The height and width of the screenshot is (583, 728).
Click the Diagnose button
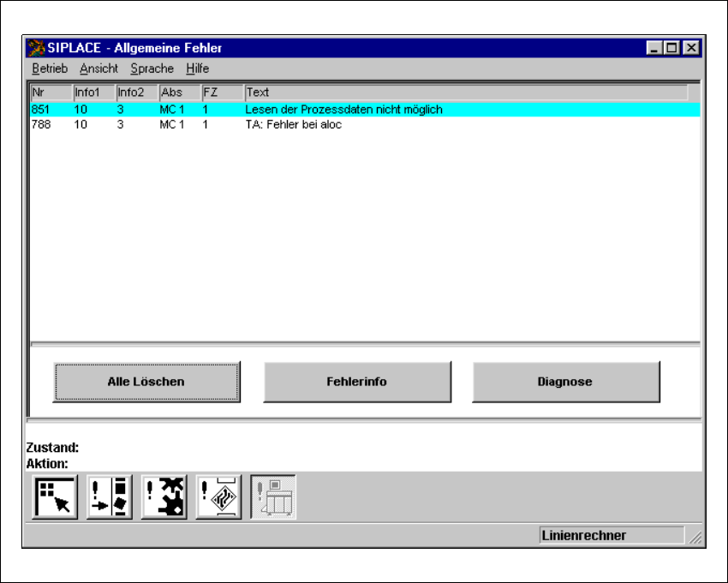pyautogui.click(x=566, y=382)
